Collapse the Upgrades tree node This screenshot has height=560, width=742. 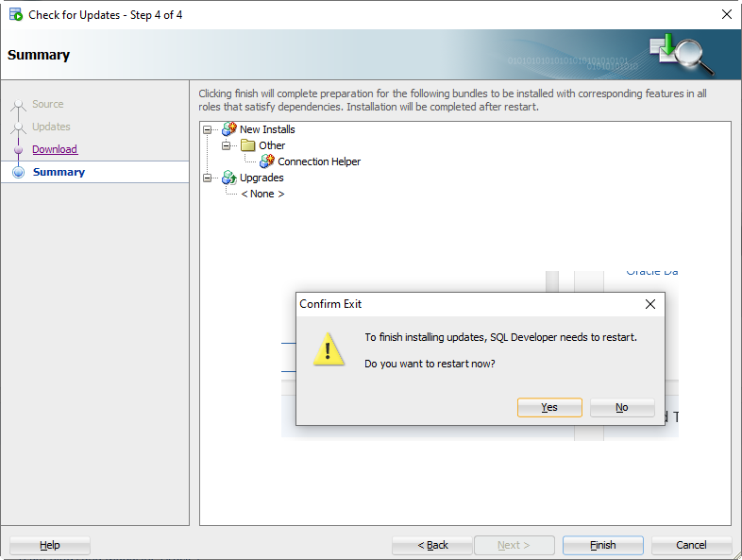208,178
